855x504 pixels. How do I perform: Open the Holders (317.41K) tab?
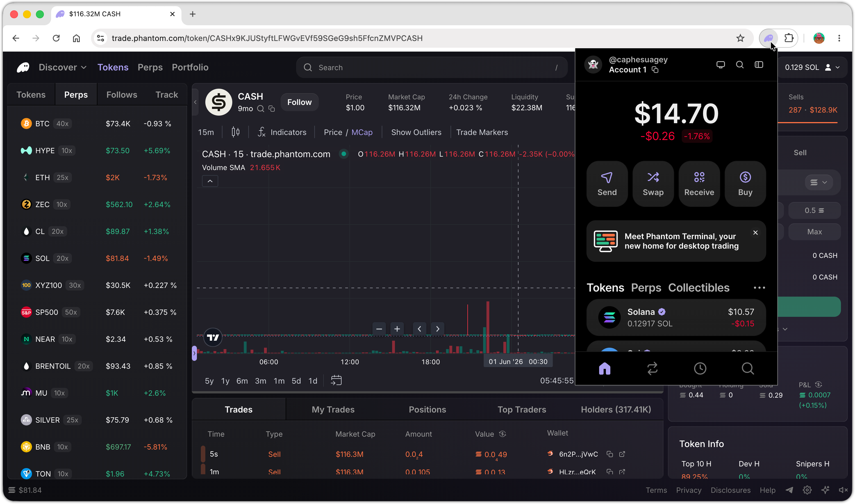click(x=616, y=409)
